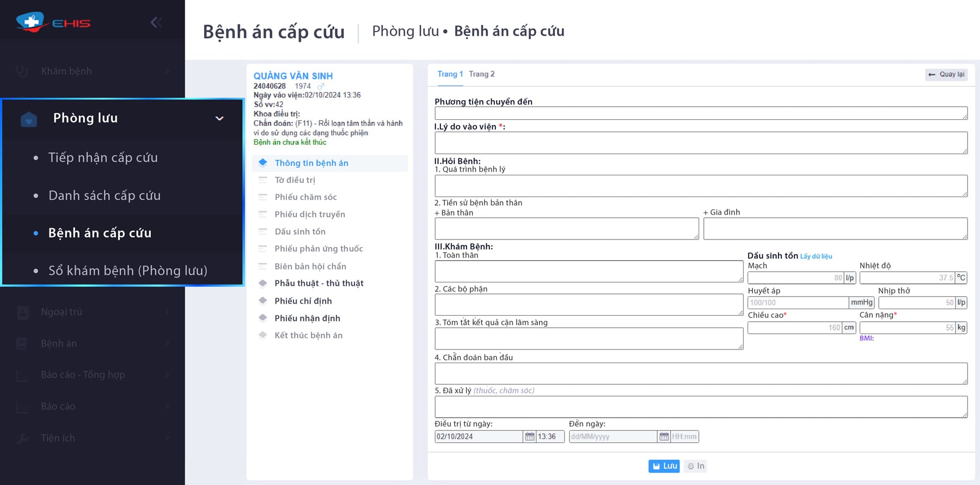
Task: Click the diamond icon beside Kết thúc bệnh án
Action: (263, 335)
